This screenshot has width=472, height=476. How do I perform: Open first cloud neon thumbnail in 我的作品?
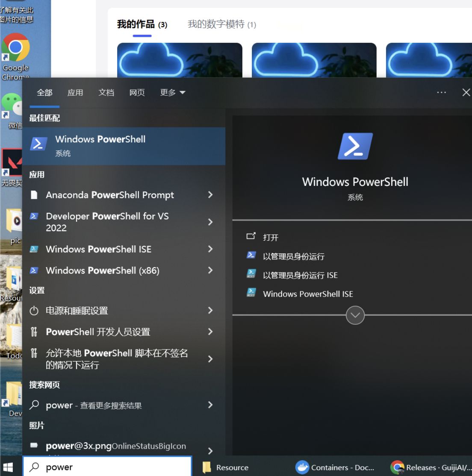coord(180,60)
